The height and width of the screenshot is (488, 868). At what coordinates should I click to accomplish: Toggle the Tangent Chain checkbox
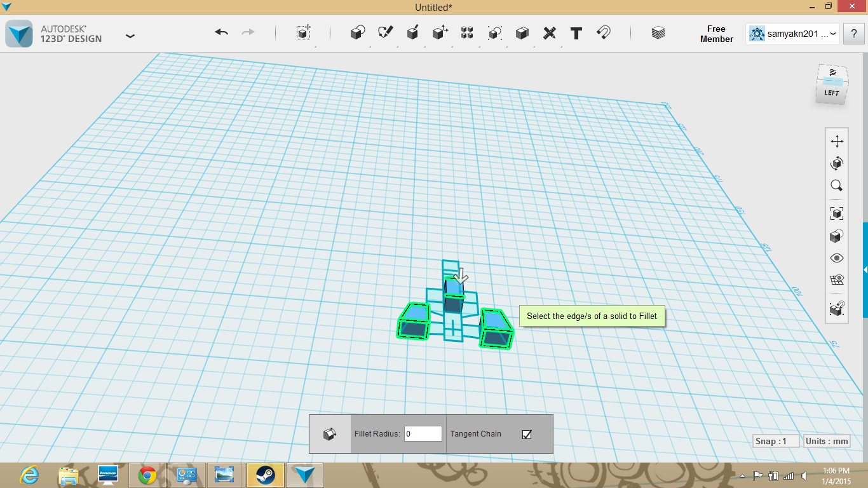pyautogui.click(x=526, y=433)
